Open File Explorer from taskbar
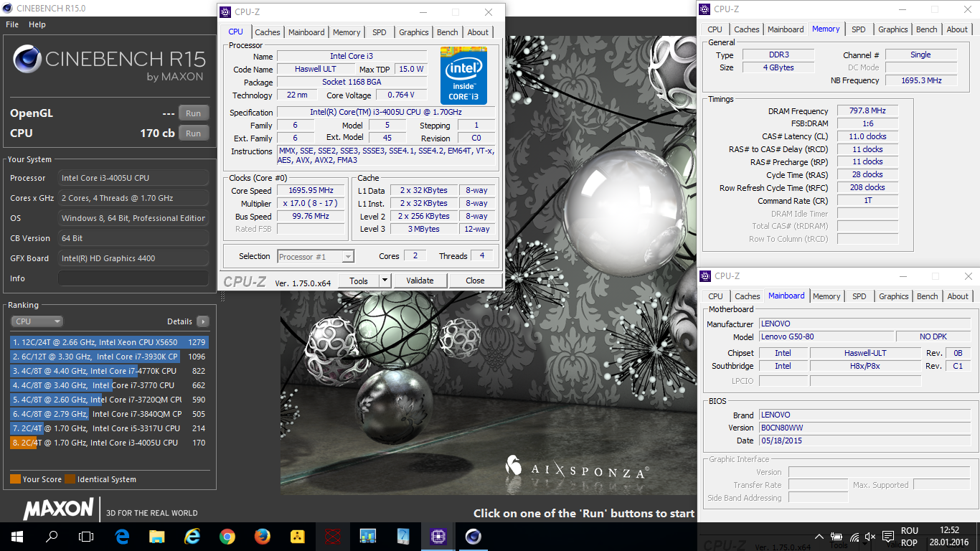The width and height of the screenshot is (980, 551). [157, 536]
